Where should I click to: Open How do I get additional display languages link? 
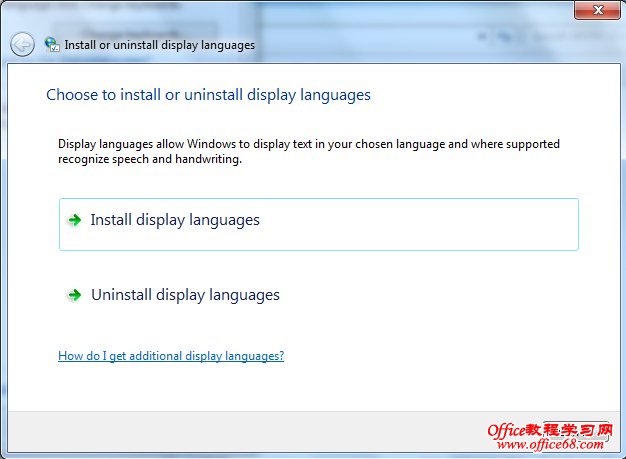click(x=171, y=356)
